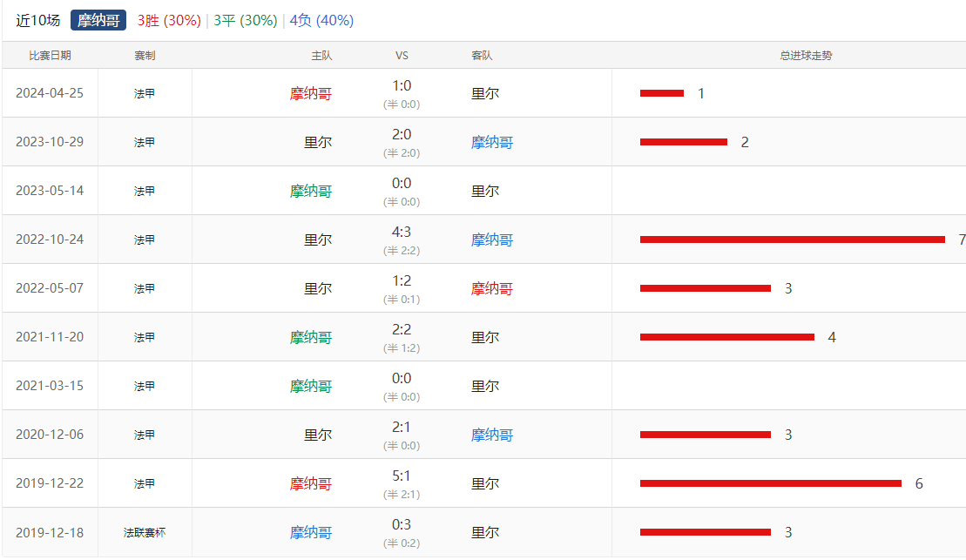Click the red bar showing 6 goals
The width and height of the screenshot is (966, 560).
coord(770,483)
